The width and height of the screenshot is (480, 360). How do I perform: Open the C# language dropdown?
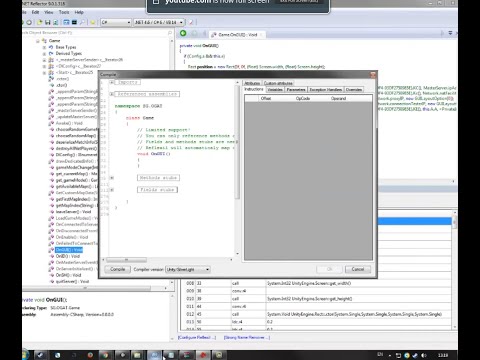(x=116, y=22)
